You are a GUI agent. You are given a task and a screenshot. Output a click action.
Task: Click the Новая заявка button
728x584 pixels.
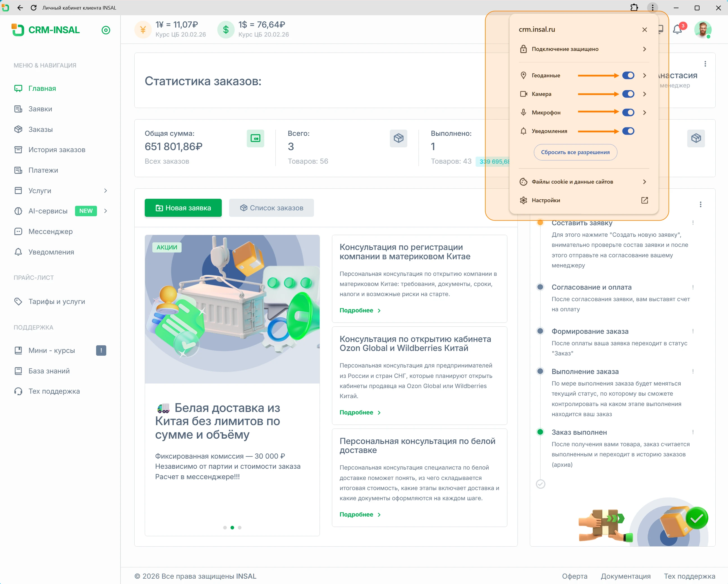pos(183,208)
